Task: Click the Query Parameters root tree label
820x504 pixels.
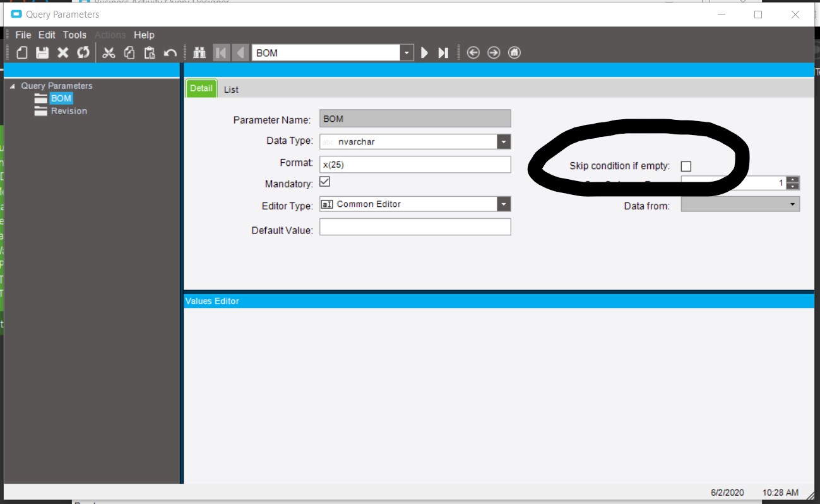Action: click(57, 86)
